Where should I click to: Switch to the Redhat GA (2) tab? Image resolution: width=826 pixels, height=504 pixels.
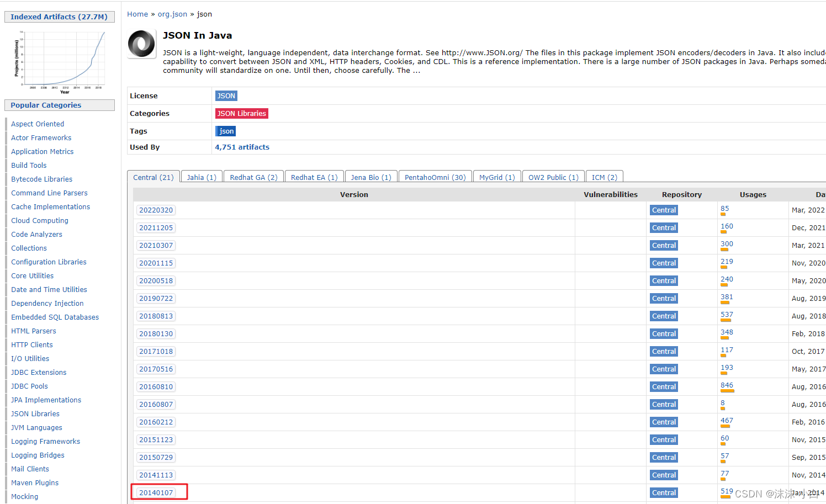[x=254, y=177]
